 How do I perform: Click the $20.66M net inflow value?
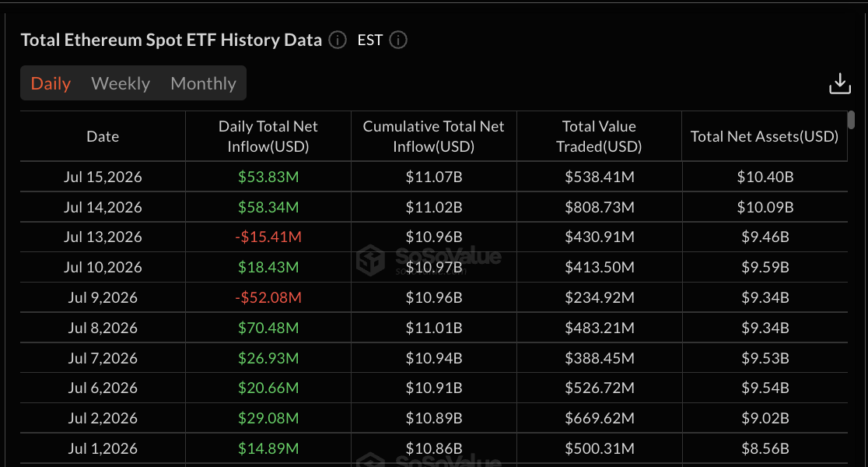pyautogui.click(x=268, y=388)
